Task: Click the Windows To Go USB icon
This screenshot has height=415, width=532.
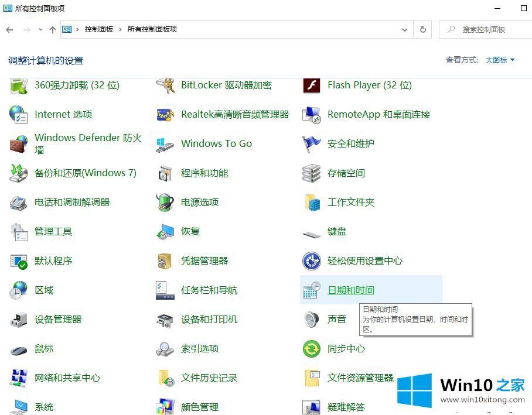Action: click(x=165, y=145)
